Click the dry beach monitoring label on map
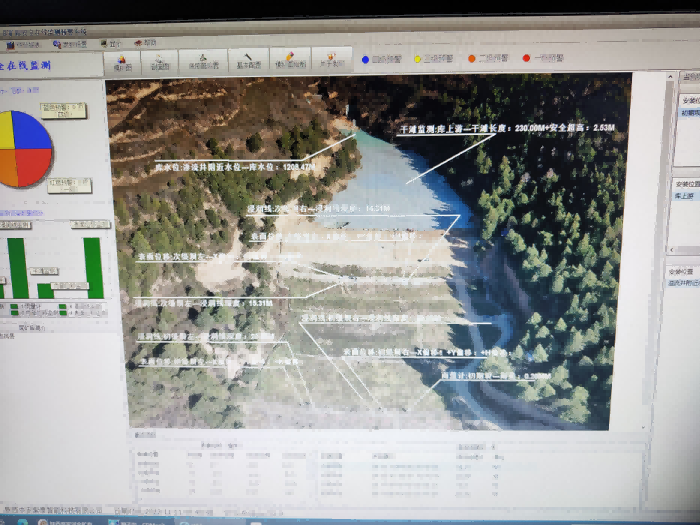Screen dimensions: 700x525 512,130
